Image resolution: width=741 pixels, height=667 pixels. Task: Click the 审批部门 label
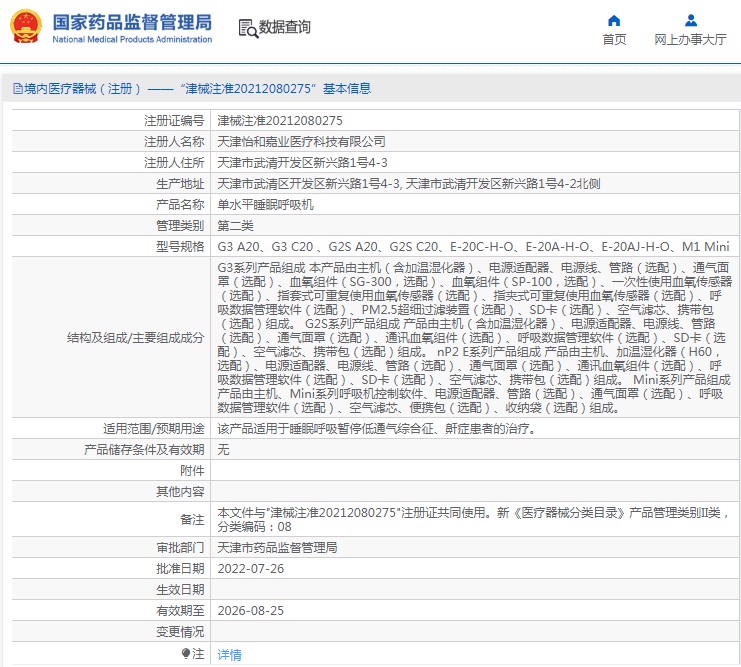(180, 547)
